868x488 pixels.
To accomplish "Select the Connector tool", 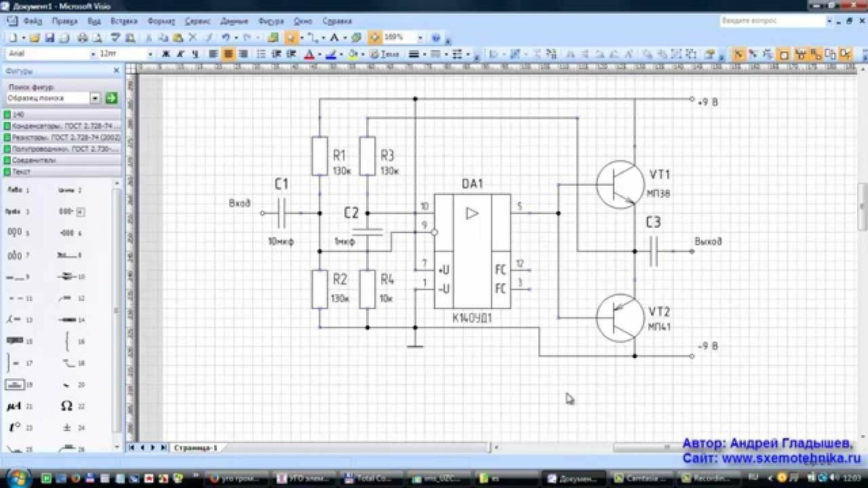I will pyautogui.click(x=312, y=37).
